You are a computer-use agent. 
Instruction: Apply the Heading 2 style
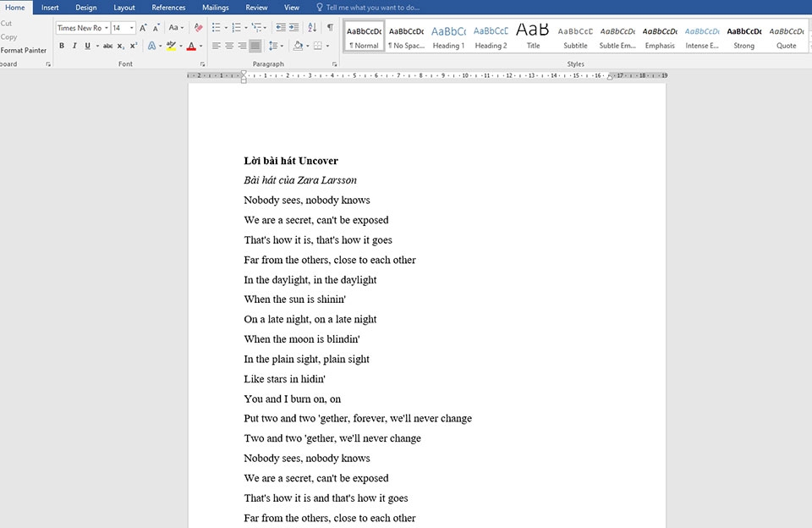coord(491,36)
